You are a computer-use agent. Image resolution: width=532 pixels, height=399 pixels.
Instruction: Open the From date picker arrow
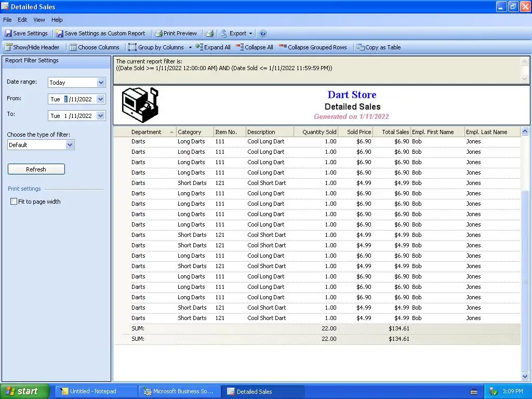[x=100, y=99]
